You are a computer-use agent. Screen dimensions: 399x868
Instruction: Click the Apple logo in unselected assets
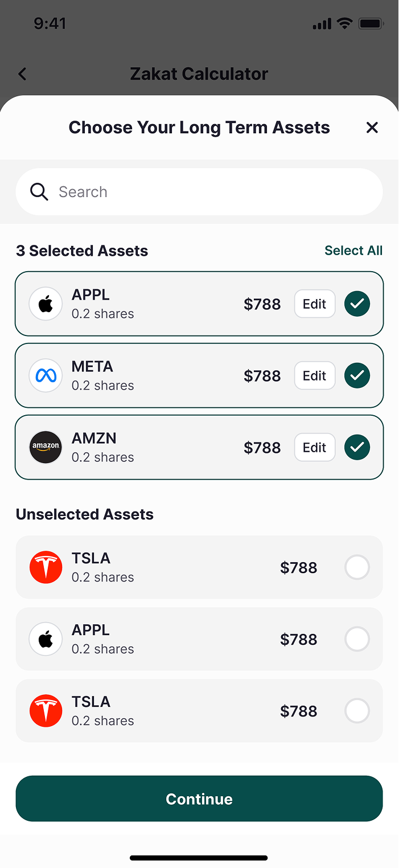tap(46, 640)
